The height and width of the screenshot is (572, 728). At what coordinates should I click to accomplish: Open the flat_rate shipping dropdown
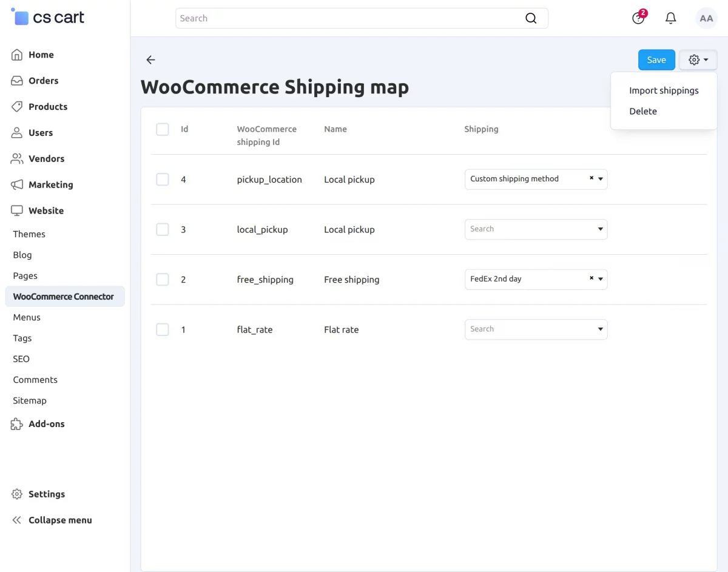tap(536, 329)
